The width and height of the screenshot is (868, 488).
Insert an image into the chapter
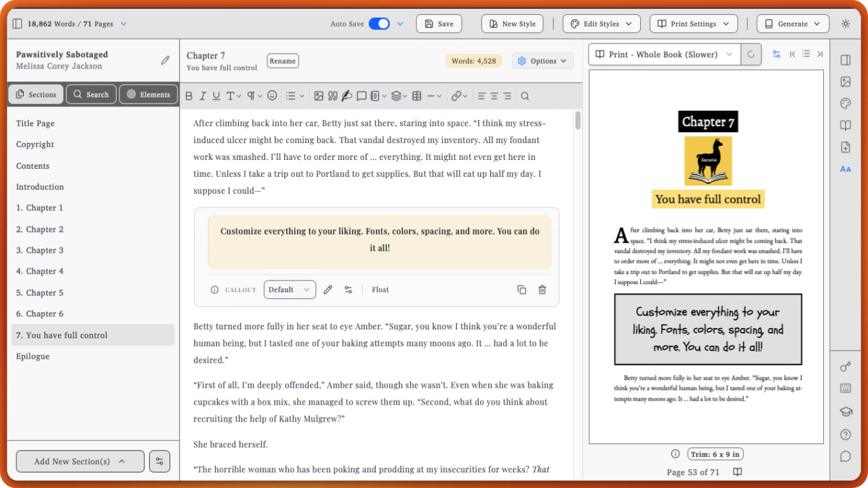319,96
